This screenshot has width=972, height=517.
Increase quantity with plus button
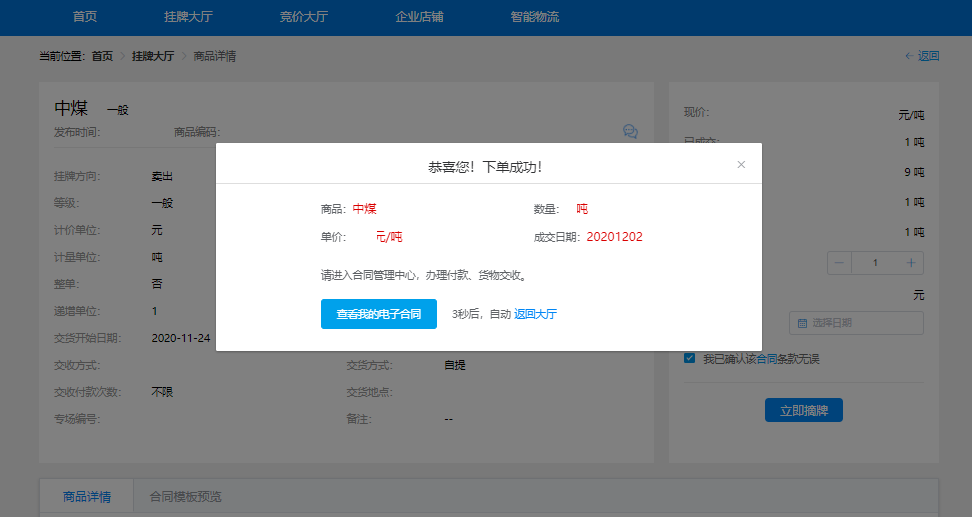(911, 262)
